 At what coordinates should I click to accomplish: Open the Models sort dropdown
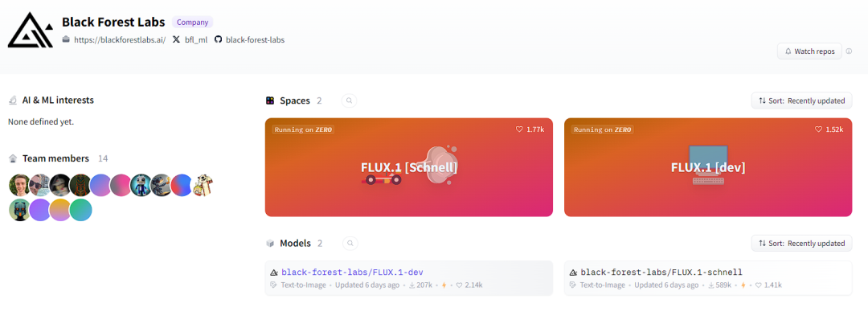(x=801, y=243)
